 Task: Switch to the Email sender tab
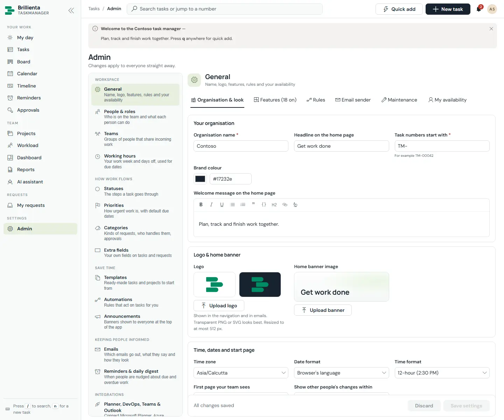coord(353,100)
